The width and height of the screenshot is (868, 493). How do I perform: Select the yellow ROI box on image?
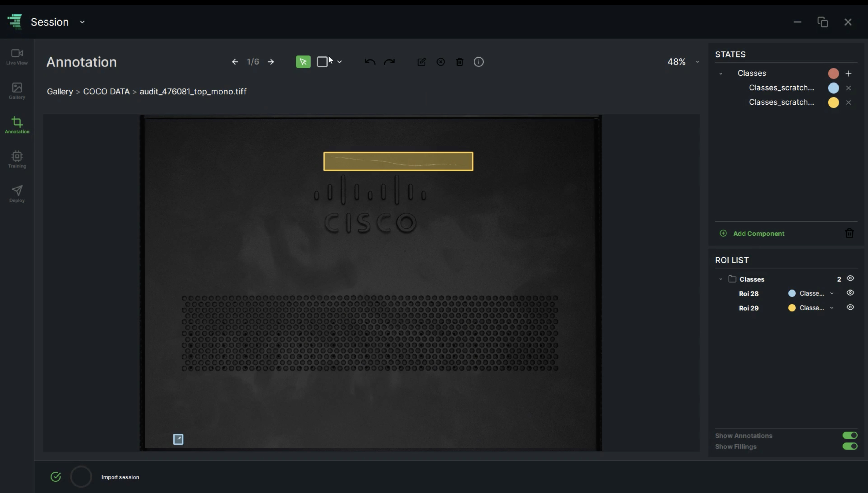[x=398, y=162]
